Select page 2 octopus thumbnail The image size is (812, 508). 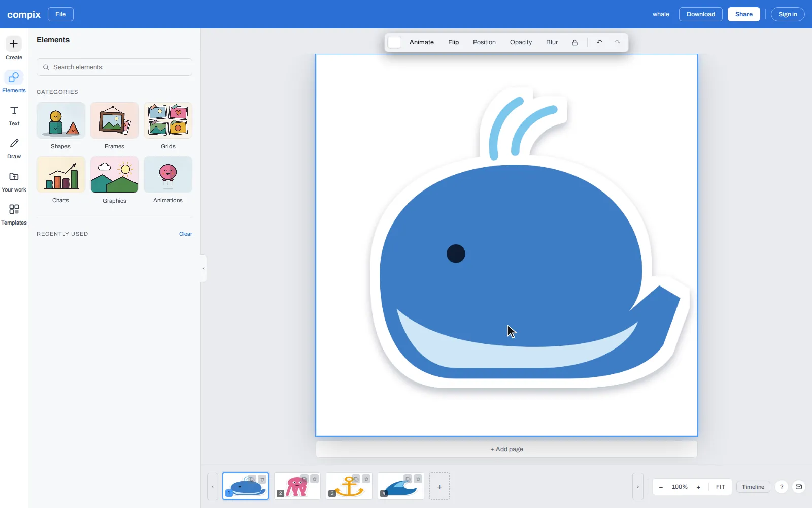pyautogui.click(x=297, y=487)
